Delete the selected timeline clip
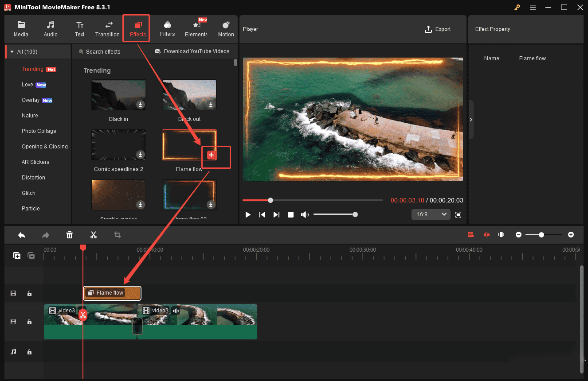This screenshot has width=588, height=381. [x=70, y=235]
